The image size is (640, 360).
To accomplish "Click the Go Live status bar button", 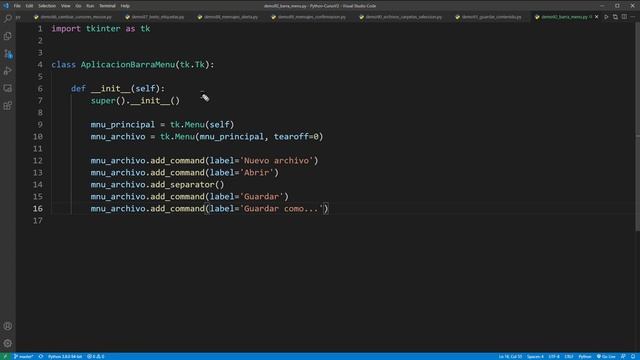I will pyautogui.click(x=606, y=356).
